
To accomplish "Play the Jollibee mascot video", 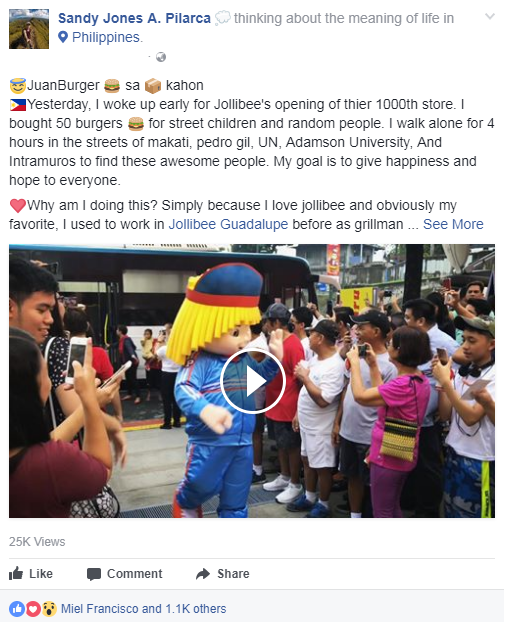I will 253,381.
